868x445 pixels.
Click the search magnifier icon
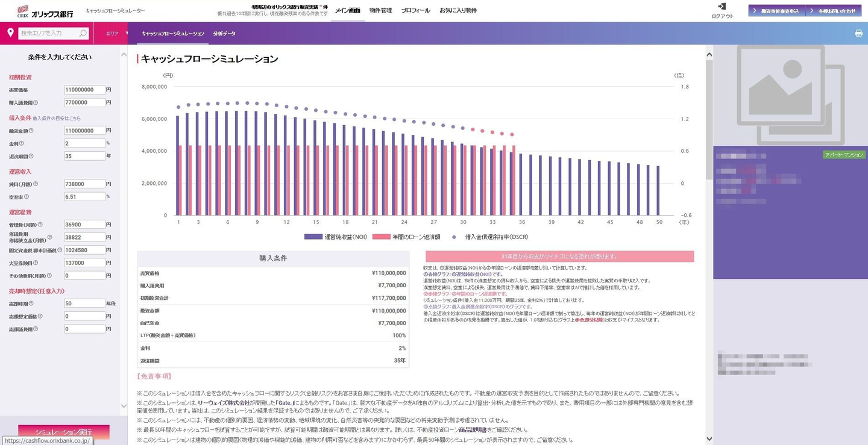click(x=83, y=33)
